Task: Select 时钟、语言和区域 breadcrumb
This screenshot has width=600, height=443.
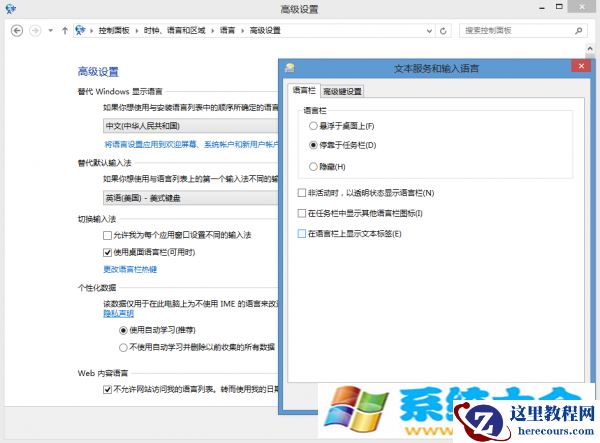Action: tap(174, 31)
